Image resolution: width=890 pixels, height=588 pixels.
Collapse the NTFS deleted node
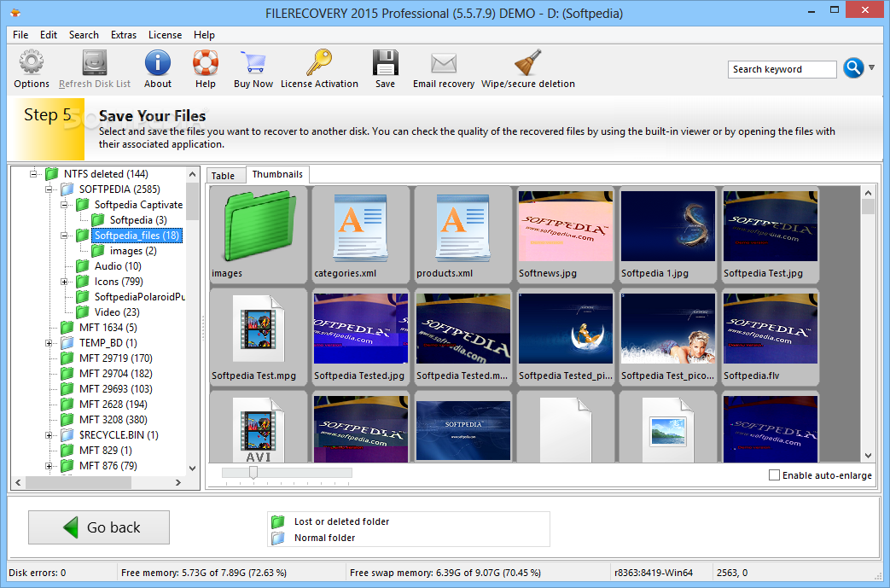33,174
